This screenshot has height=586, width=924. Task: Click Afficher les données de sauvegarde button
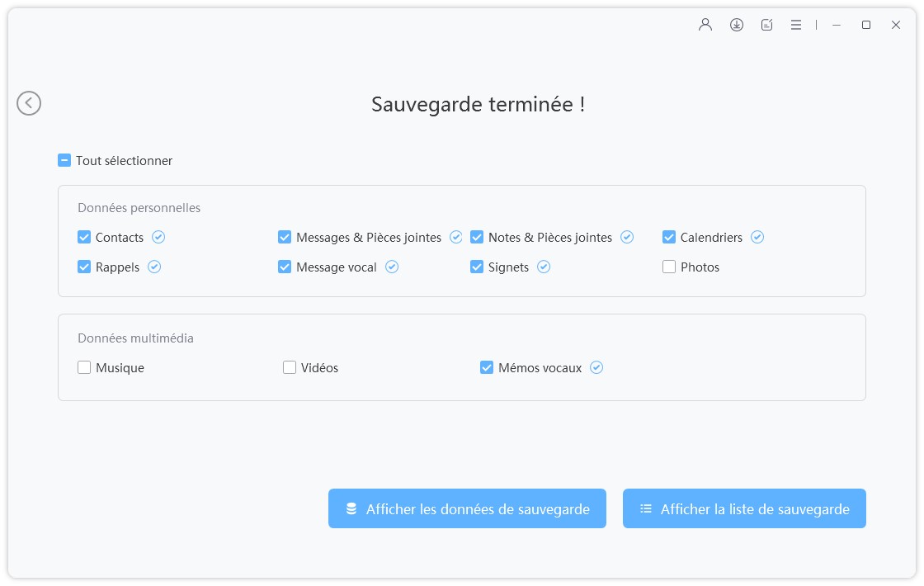[x=467, y=508]
